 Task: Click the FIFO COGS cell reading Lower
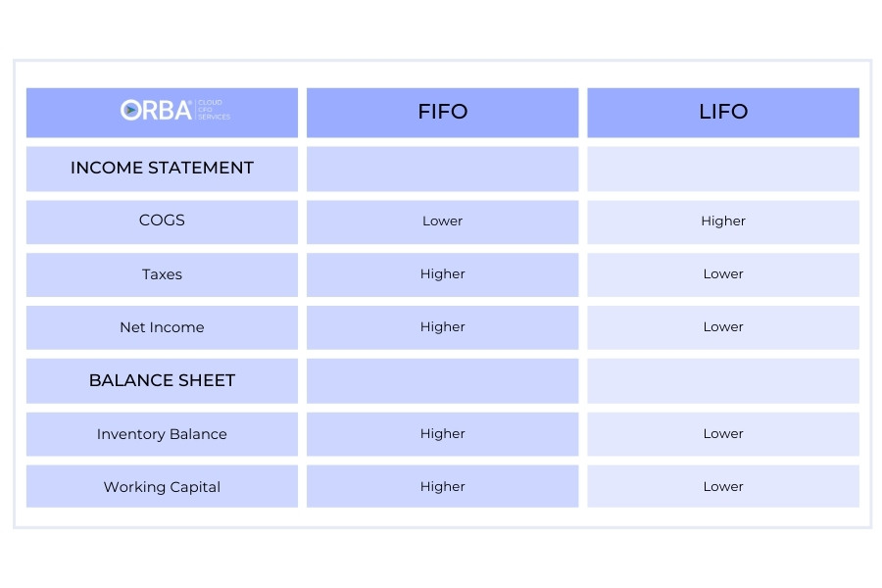[442, 221]
